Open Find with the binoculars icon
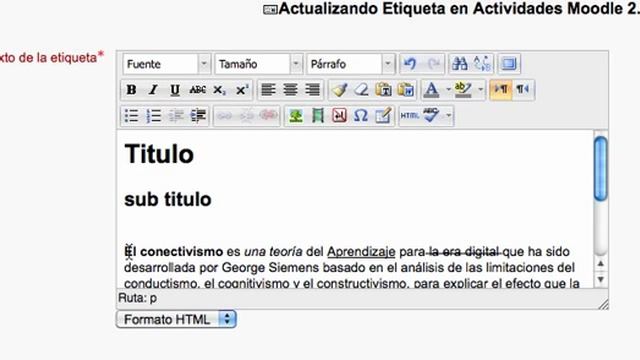640x360 pixels. pyautogui.click(x=460, y=64)
